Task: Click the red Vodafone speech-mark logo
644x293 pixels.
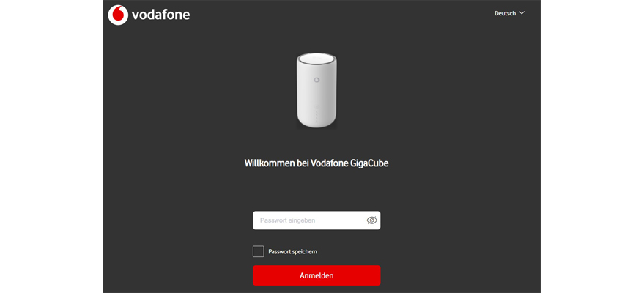Action: [118, 15]
